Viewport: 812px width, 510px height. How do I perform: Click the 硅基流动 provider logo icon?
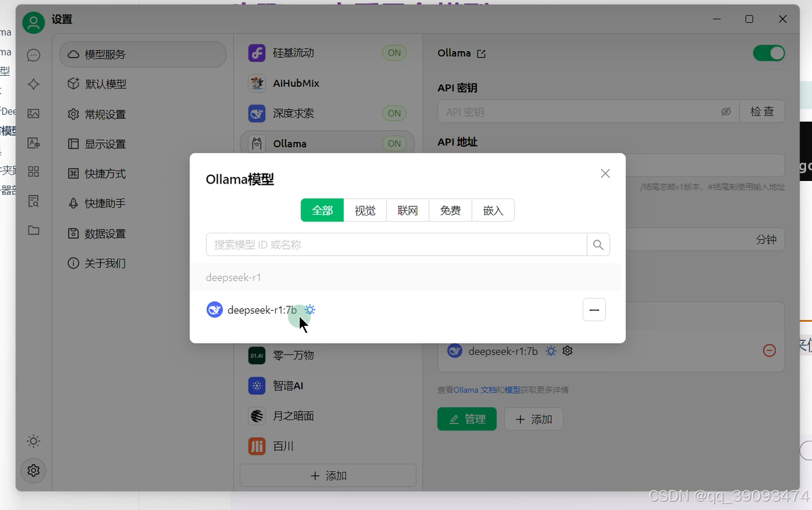click(257, 53)
